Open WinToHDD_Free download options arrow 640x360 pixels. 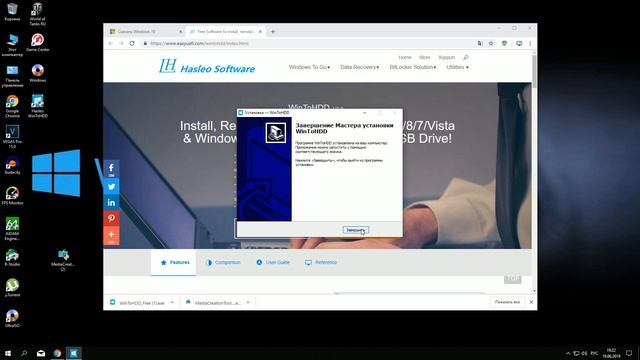(x=172, y=302)
